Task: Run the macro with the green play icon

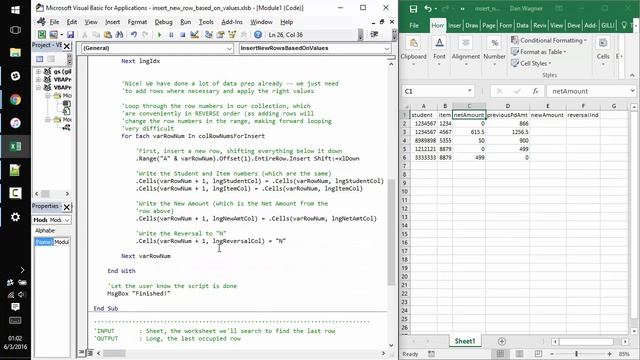Action: [x=159, y=35]
